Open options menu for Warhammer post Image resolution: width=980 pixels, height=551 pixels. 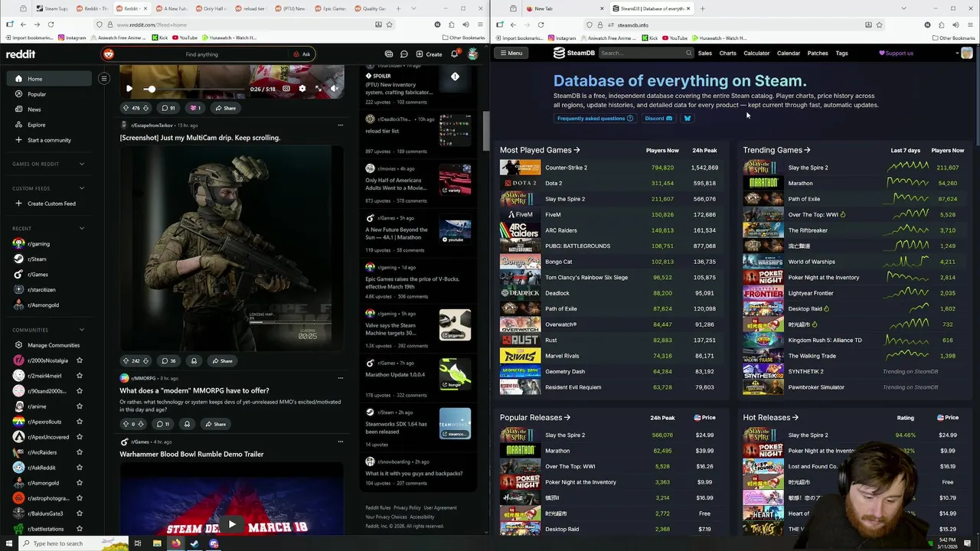pos(340,442)
